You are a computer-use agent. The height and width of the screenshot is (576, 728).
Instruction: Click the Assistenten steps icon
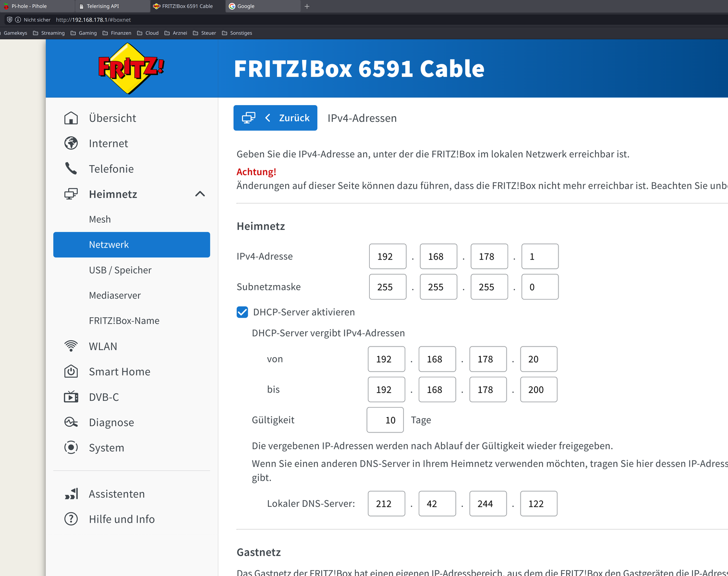pyautogui.click(x=71, y=494)
